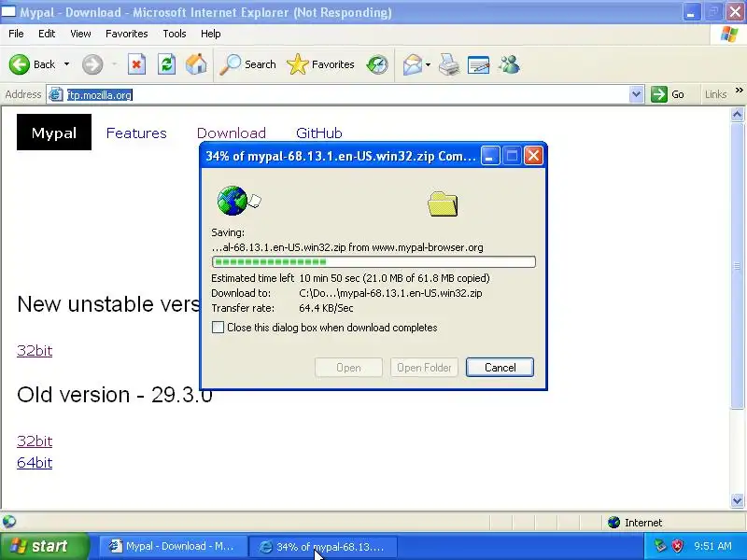
Task: Open Messenger people icon in toolbar
Action: click(x=509, y=64)
